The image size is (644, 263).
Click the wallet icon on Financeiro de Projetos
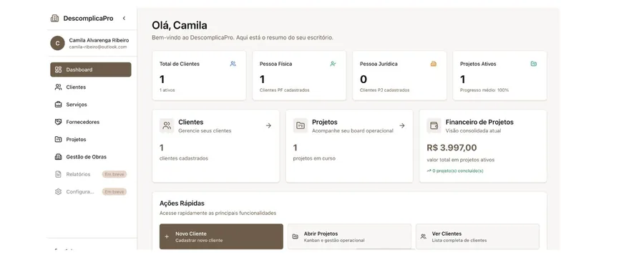point(434,125)
